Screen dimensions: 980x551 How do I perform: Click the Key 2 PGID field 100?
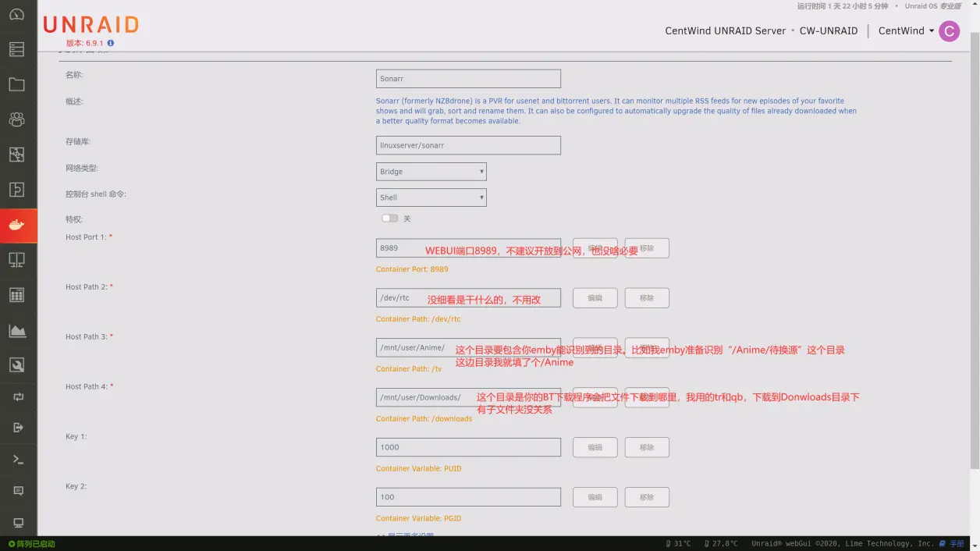[x=468, y=497]
